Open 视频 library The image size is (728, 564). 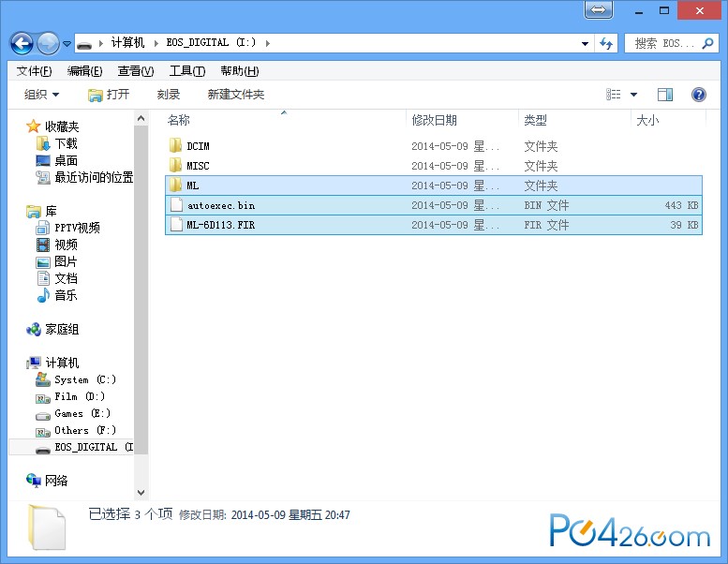66,245
